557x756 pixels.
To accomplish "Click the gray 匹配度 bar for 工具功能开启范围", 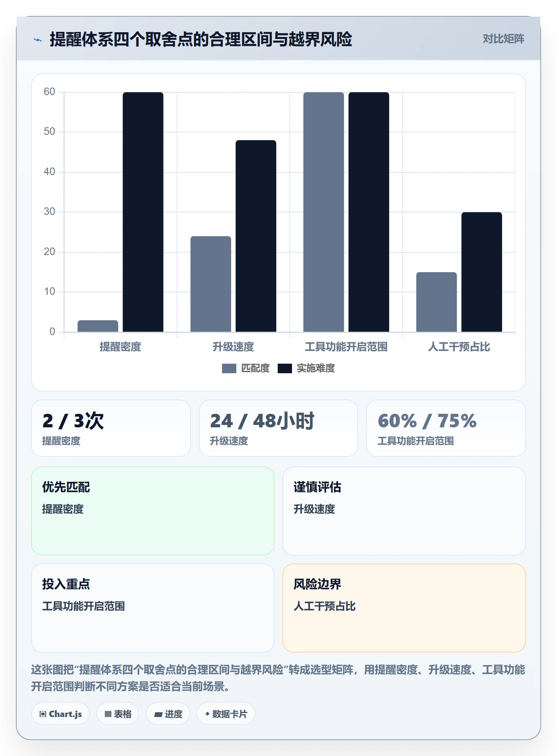I will click(x=324, y=212).
